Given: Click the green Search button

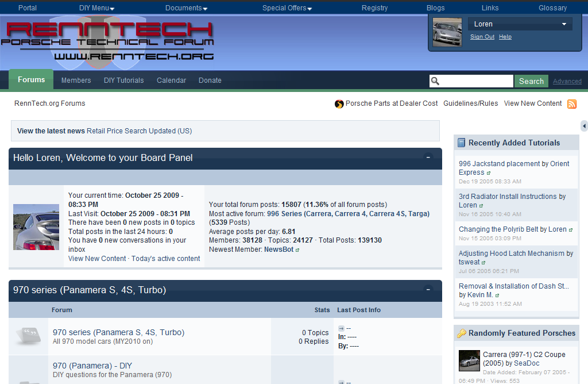Looking at the screenshot, I should coord(531,81).
